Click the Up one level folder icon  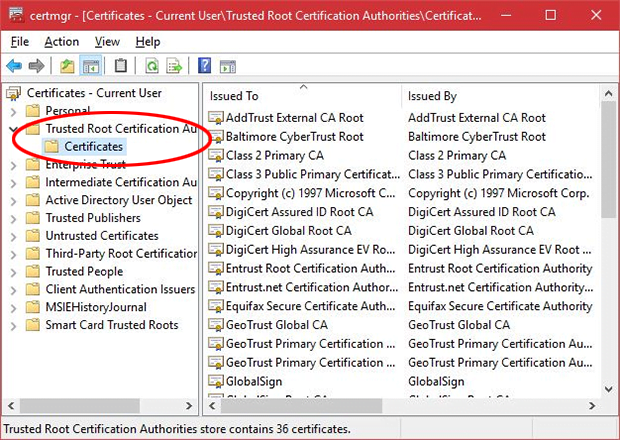click(67, 66)
